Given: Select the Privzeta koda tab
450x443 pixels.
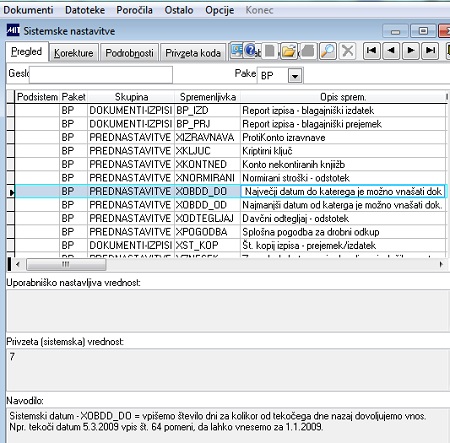Looking at the screenshot, I should pyautogui.click(x=193, y=53).
